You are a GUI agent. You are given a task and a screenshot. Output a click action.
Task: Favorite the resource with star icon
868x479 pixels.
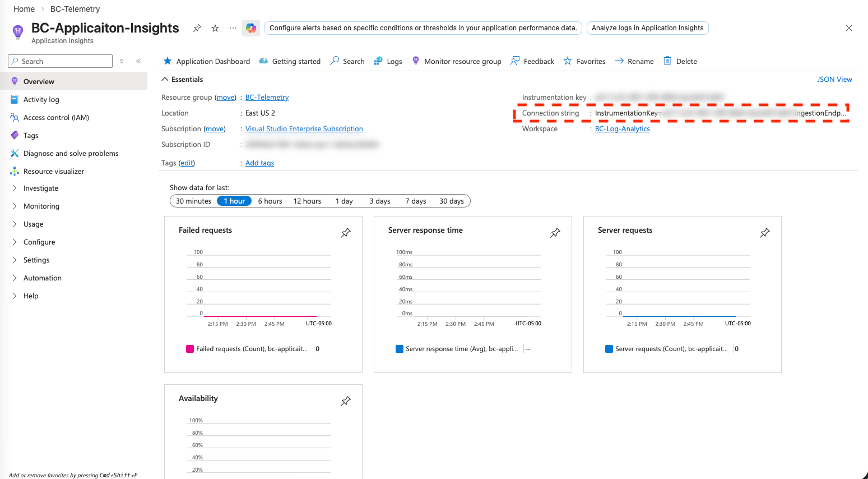coord(215,28)
